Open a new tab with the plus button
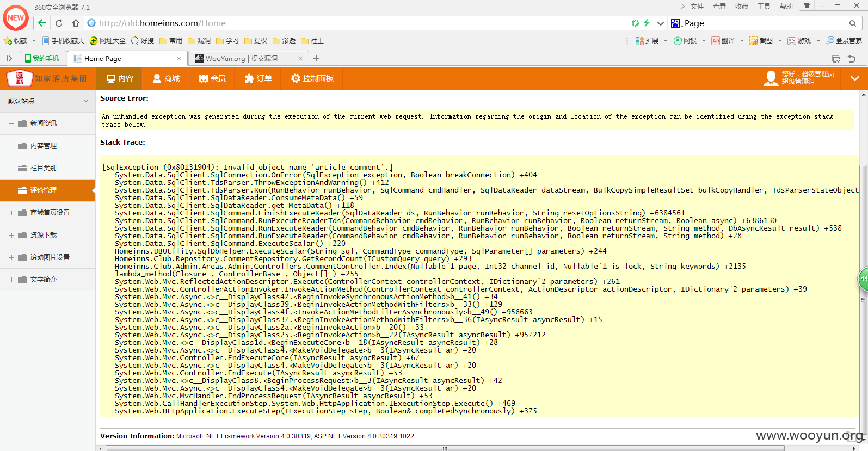This screenshot has height=451, width=868. [x=316, y=58]
